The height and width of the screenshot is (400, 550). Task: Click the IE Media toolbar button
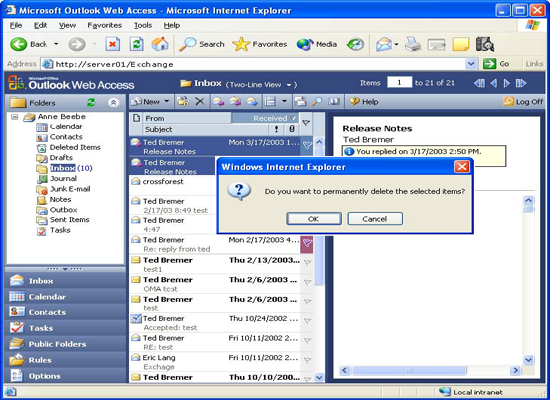(317, 44)
